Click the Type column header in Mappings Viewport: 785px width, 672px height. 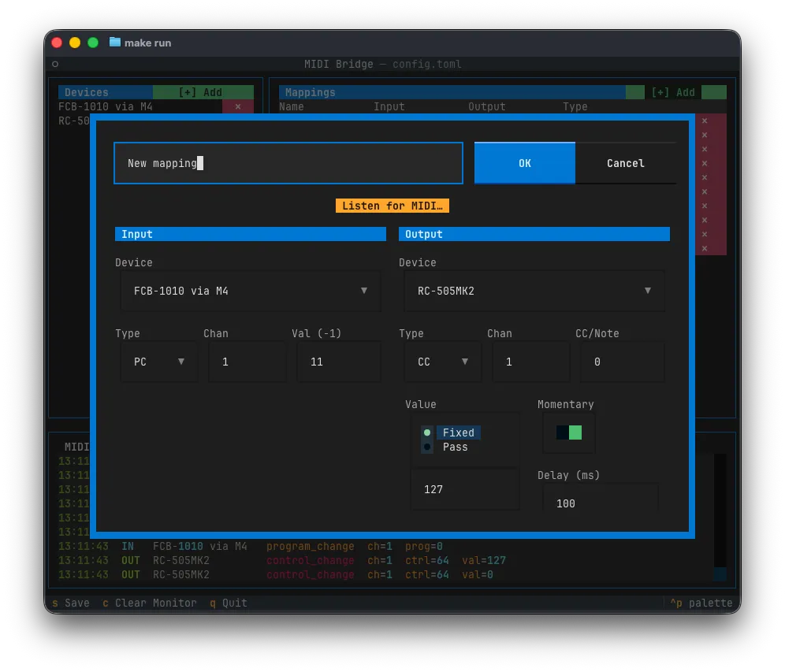575,106
